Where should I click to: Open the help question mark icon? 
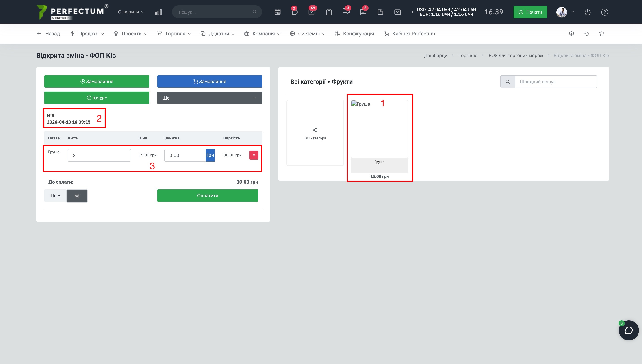[605, 12]
